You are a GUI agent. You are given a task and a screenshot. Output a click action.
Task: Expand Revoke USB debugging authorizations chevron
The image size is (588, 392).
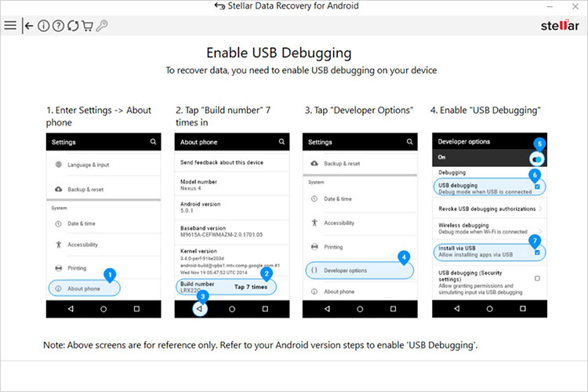540,209
